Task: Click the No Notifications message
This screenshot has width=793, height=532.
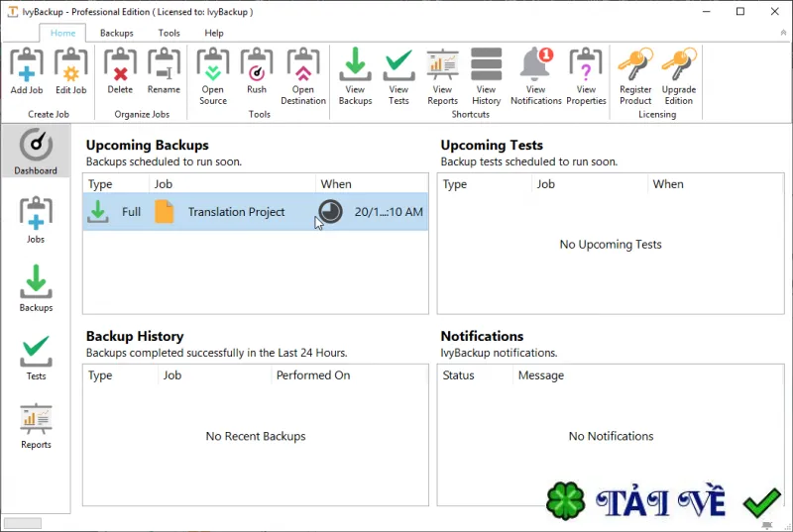Action: [611, 436]
